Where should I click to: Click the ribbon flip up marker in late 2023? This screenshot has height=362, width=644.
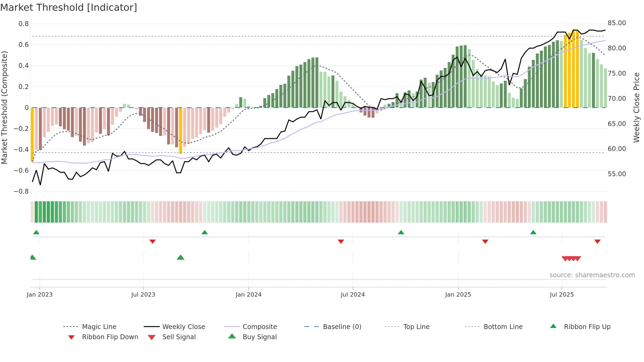click(x=204, y=232)
